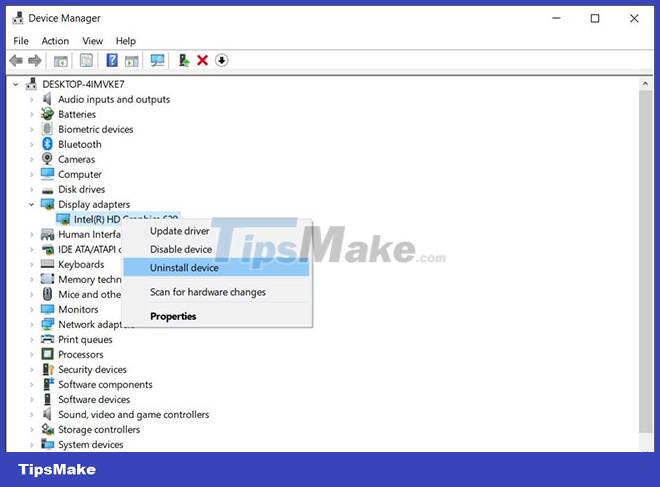Click the vertical scrollbar thumb
The width and height of the screenshot is (660, 487).
point(645,262)
